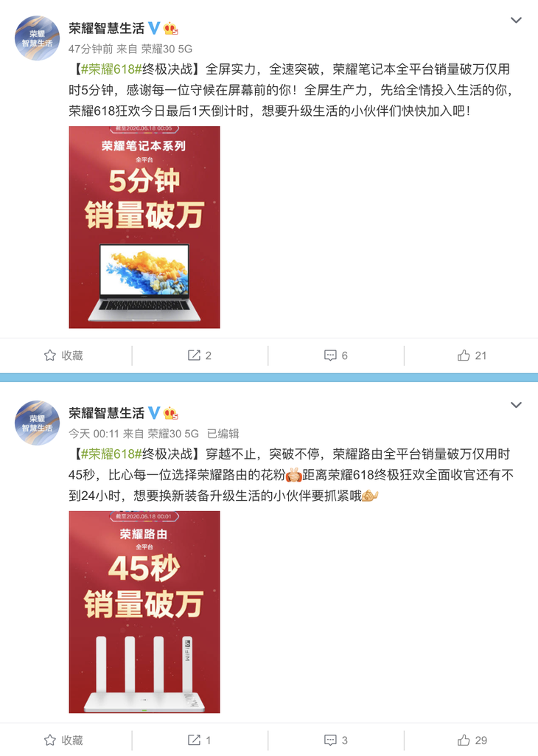Viewport: 538px width, 756px height.
Task: Favorite the router post with the star icon
Action: pos(63,740)
